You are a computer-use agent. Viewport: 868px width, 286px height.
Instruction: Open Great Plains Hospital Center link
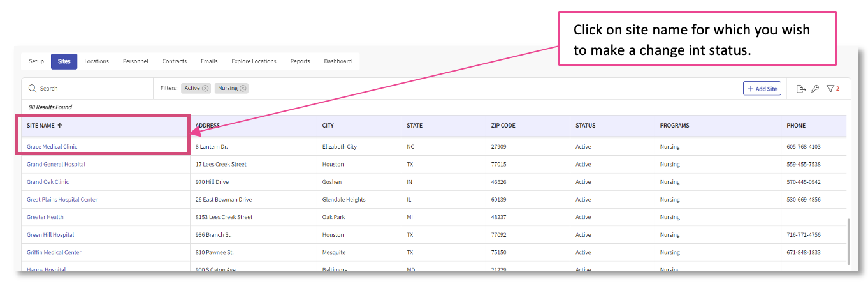coord(62,200)
